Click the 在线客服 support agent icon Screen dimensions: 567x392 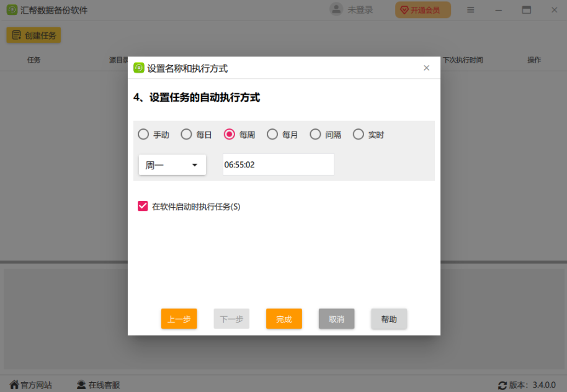[x=81, y=385]
